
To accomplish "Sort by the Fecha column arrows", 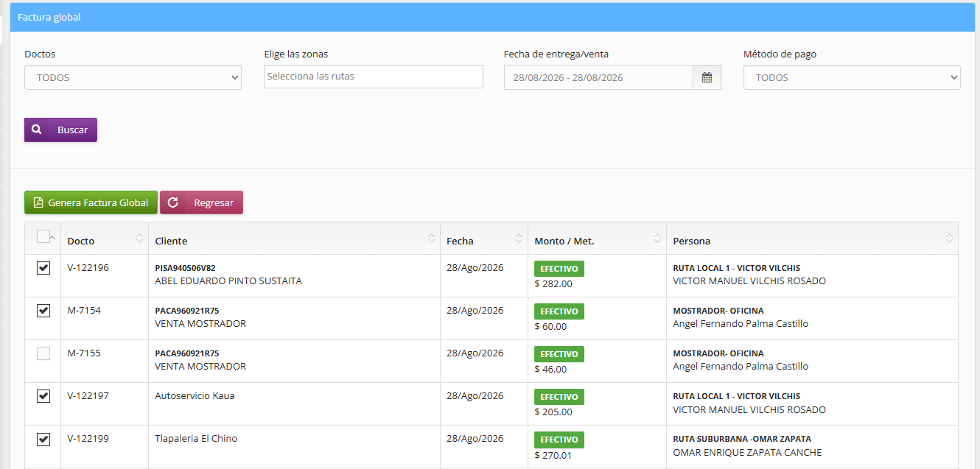I will click(519, 239).
